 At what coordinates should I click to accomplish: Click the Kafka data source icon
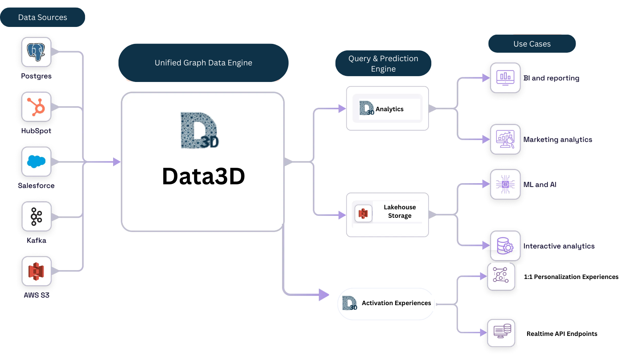click(x=36, y=217)
